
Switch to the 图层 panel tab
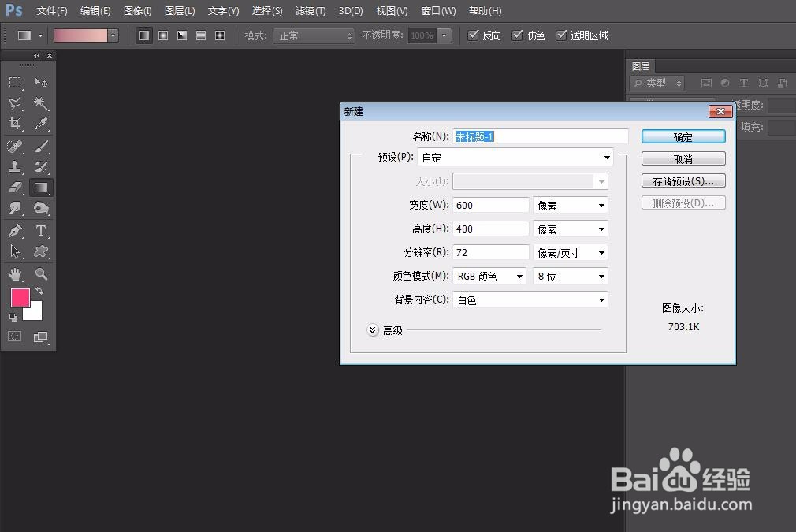(641, 66)
